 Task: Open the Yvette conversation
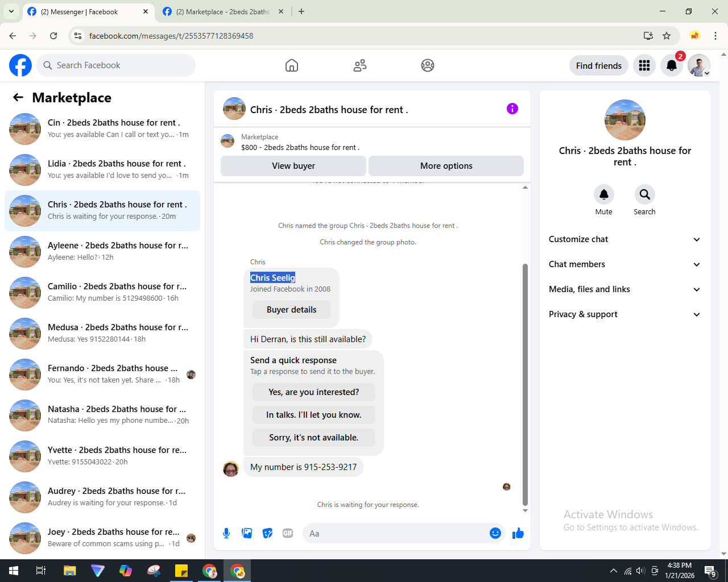coord(102,456)
